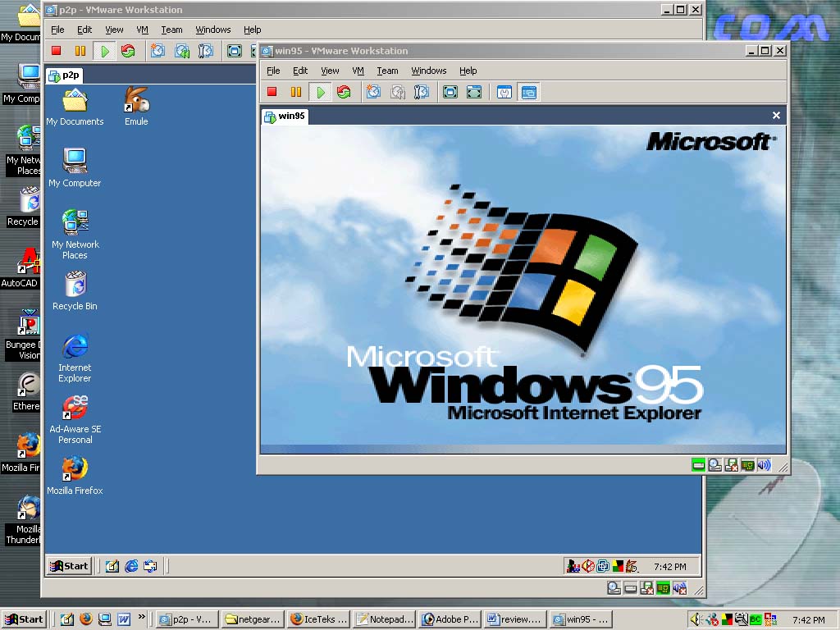Expand hidden quick launch items on host taskbar
The width and height of the screenshot is (840, 630).
tap(141, 617)
